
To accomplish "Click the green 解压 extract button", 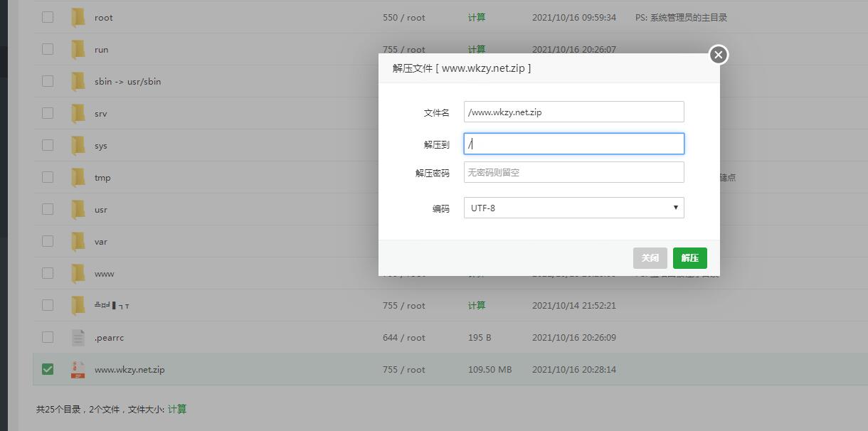I will click(689, 258).
